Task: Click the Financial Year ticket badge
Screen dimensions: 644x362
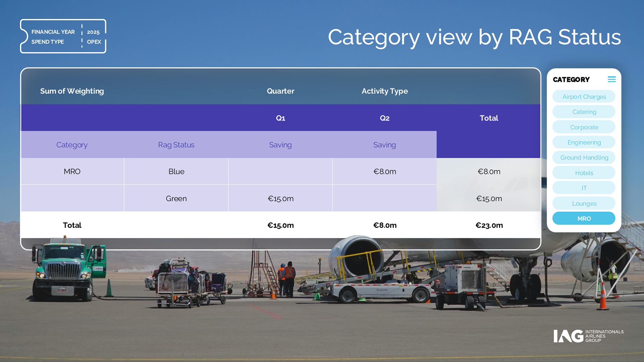Action: click(x=63, y=36)
